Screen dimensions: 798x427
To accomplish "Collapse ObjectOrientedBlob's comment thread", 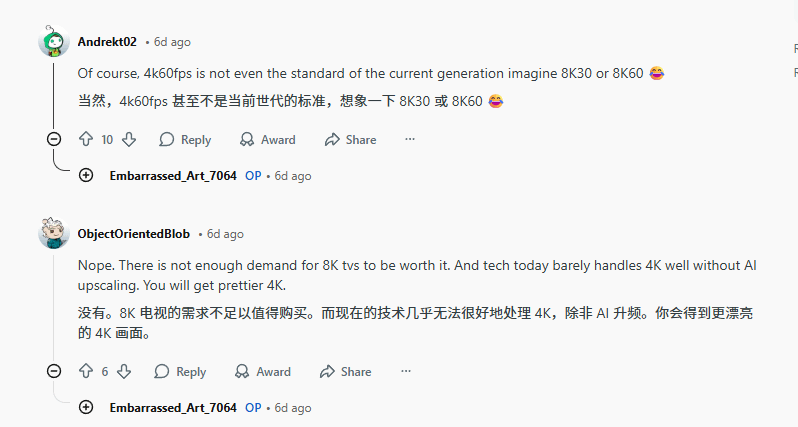I will coord(54,371).
